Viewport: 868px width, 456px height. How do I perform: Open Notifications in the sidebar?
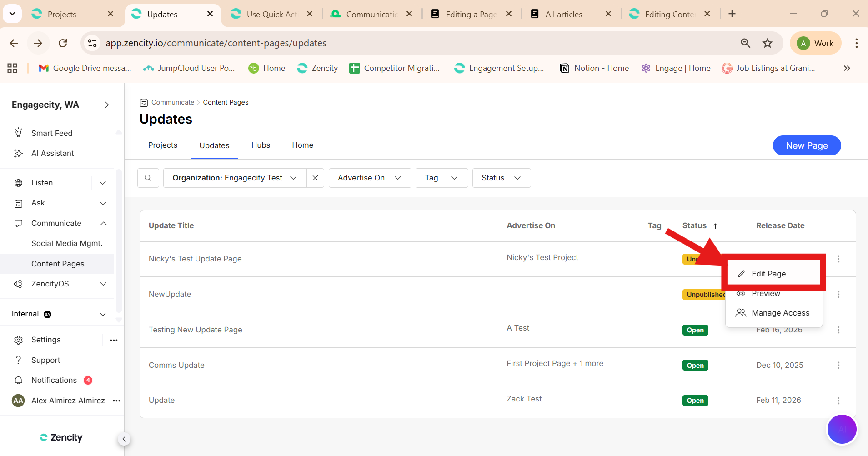(54, 380)
